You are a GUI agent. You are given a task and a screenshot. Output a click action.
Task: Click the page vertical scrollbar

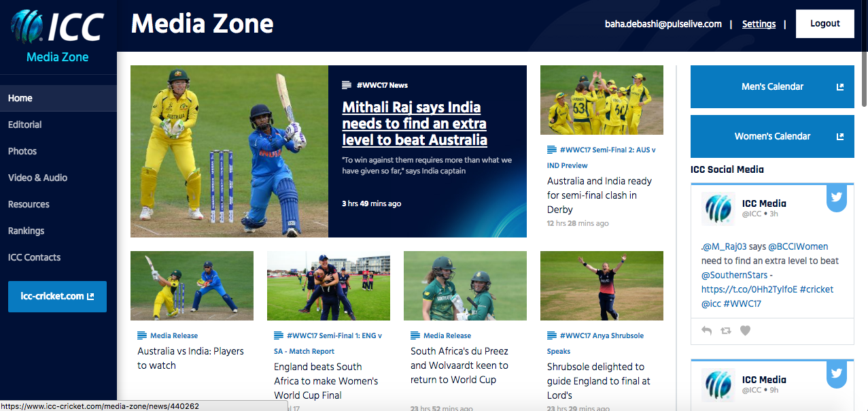pos(864,54)
